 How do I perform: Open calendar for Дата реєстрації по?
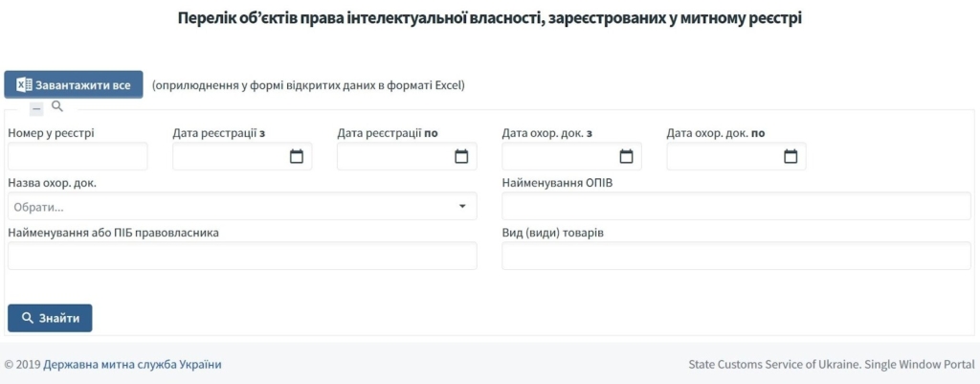[461, 156]
